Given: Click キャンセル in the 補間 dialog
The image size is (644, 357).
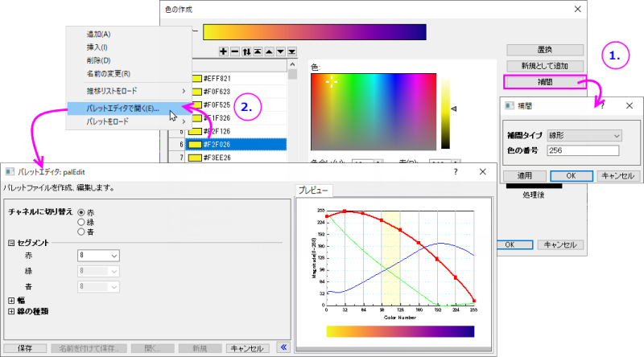Looking at the screenshot, I should pos(618,175).
